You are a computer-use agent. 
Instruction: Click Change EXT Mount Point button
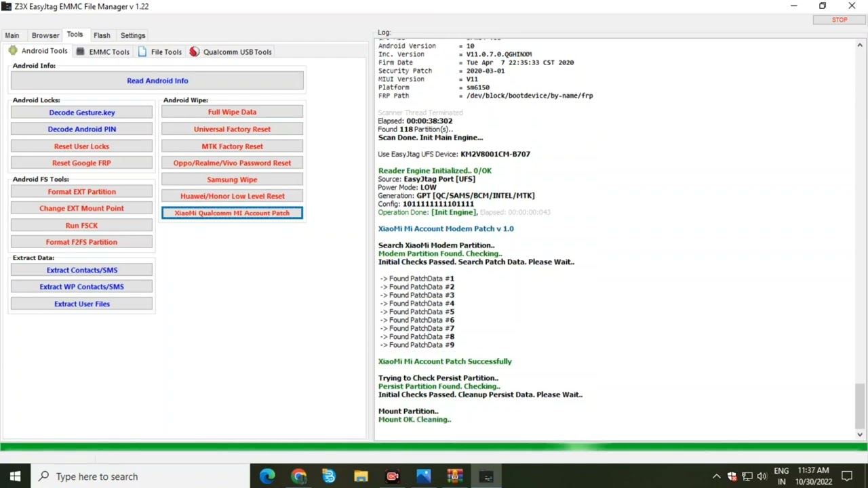(x=81, y=208)
